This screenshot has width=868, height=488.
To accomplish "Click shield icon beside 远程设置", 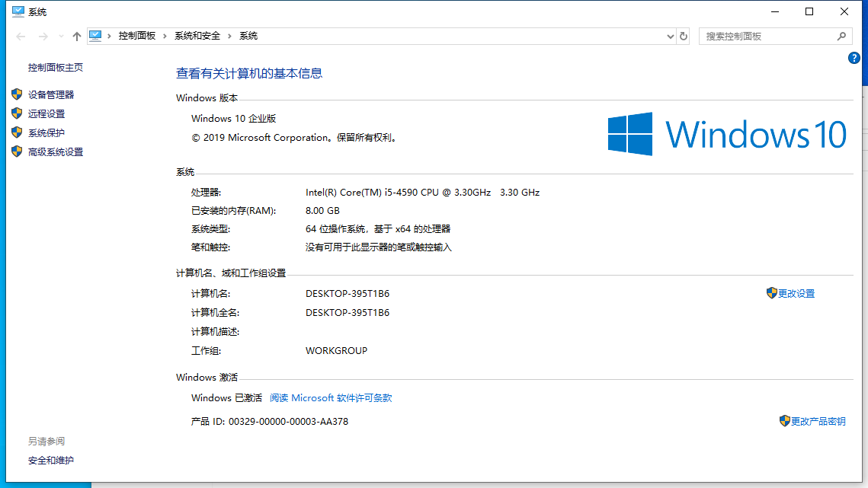I will [17, 113].
